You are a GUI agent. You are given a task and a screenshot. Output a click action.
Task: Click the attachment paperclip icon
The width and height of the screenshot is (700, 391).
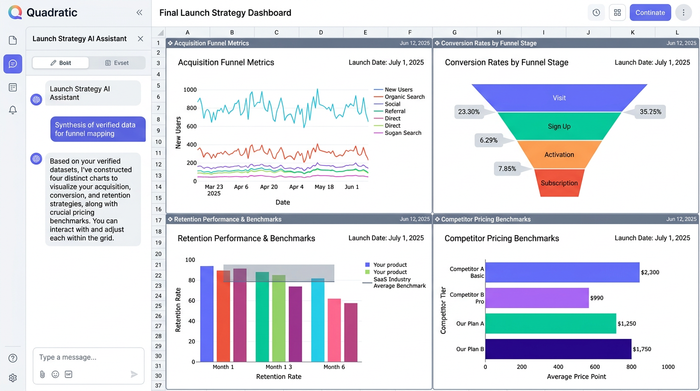click(x=42, y=374)
